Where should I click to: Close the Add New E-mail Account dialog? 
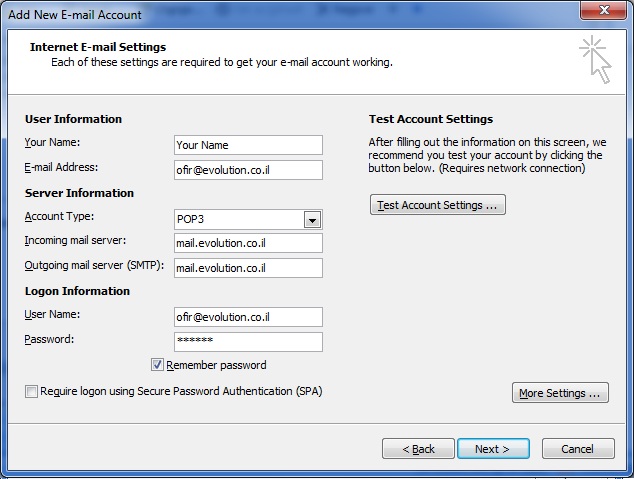click(602, 12)
